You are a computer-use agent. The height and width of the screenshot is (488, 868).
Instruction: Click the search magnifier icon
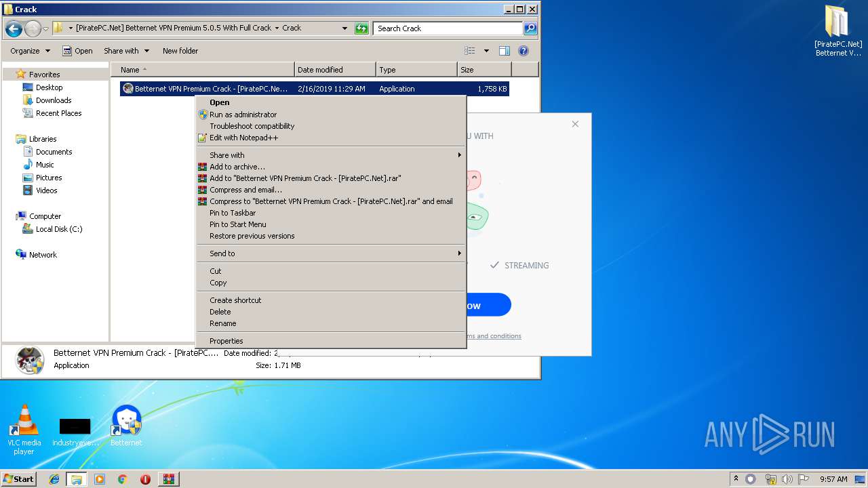(x=530, y=28)
